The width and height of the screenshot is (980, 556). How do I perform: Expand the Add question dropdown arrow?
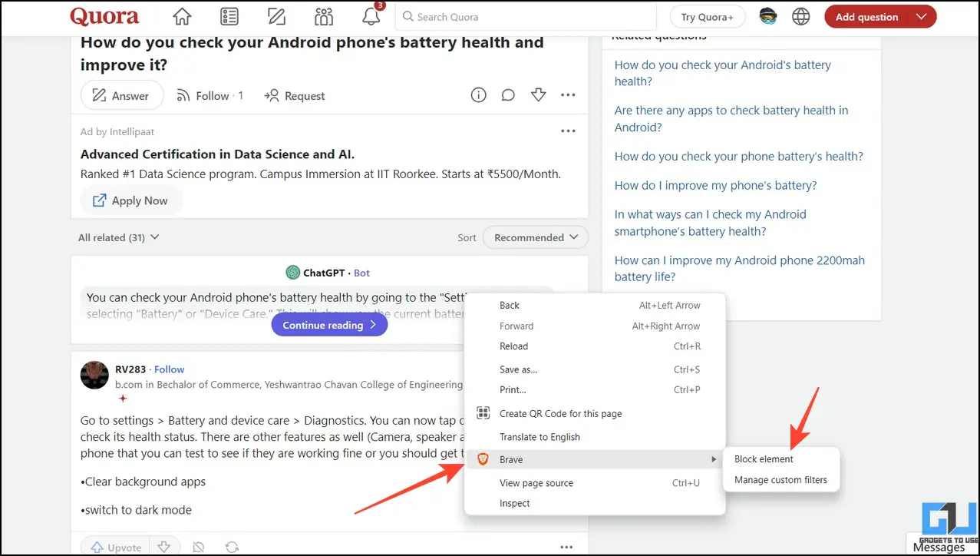(x=922, y=17)
